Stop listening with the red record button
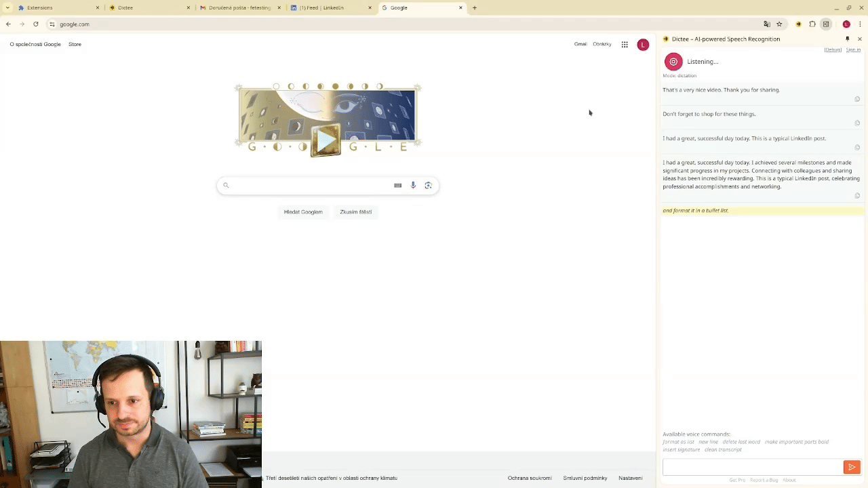 [x=673, y=62]
